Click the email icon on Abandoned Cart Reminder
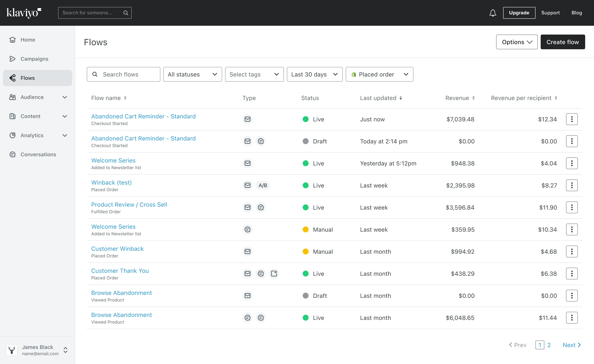 click(248, 119)
